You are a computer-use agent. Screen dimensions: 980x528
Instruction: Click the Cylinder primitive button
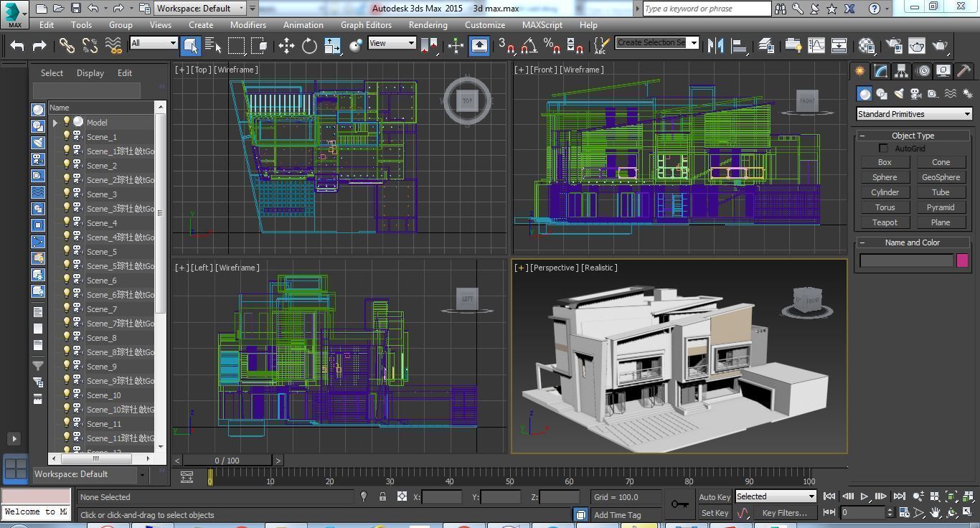click(885, 192)
